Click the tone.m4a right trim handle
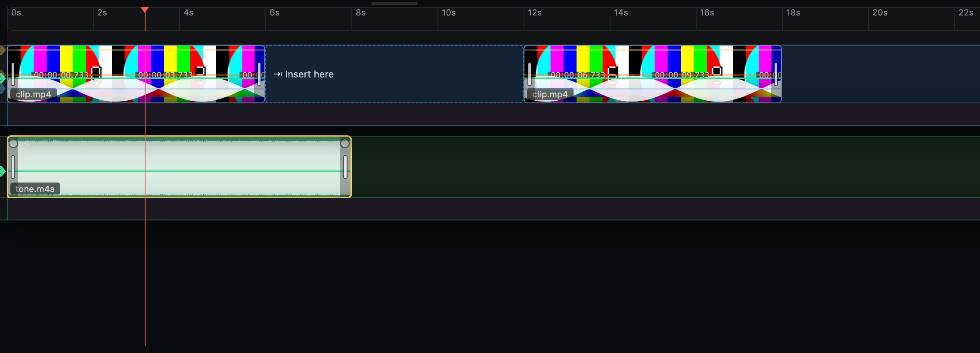980x353 pixels. 345,167
